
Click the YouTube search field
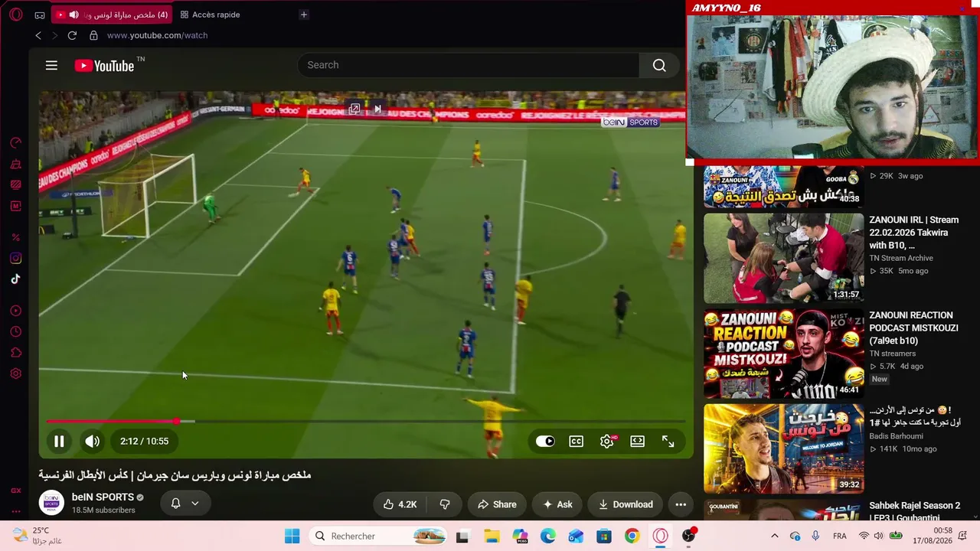point(468,65)
